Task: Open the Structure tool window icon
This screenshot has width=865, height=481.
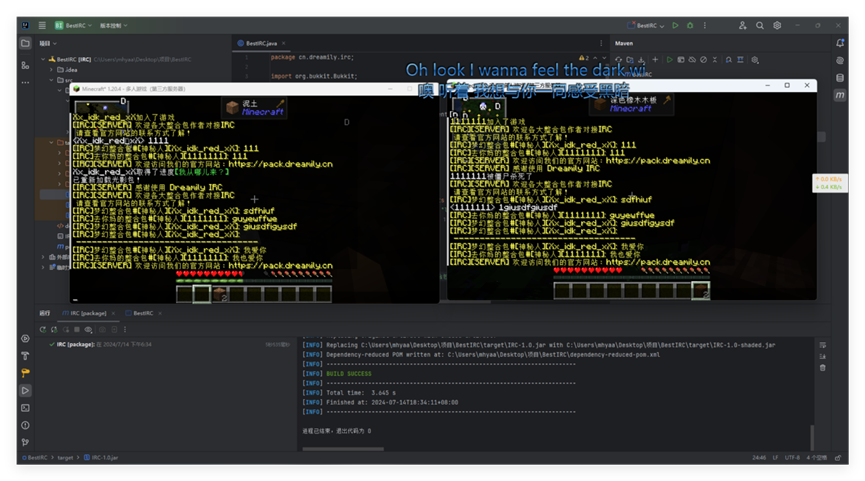Action: [x=25, y=65]
